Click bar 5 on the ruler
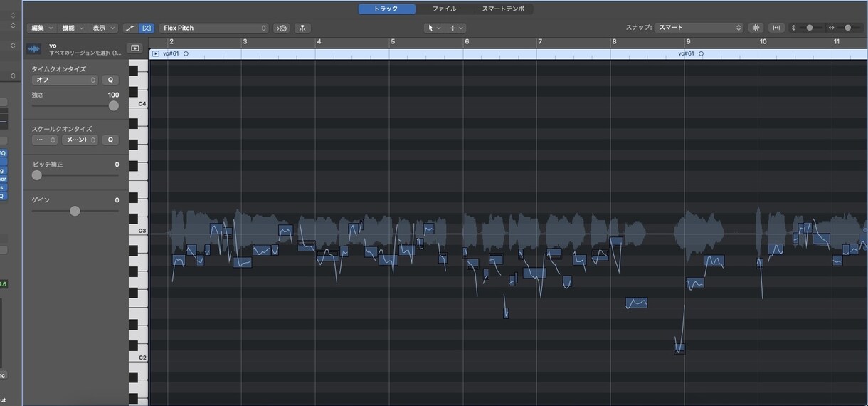868x406 pixels. pos(393,42)
